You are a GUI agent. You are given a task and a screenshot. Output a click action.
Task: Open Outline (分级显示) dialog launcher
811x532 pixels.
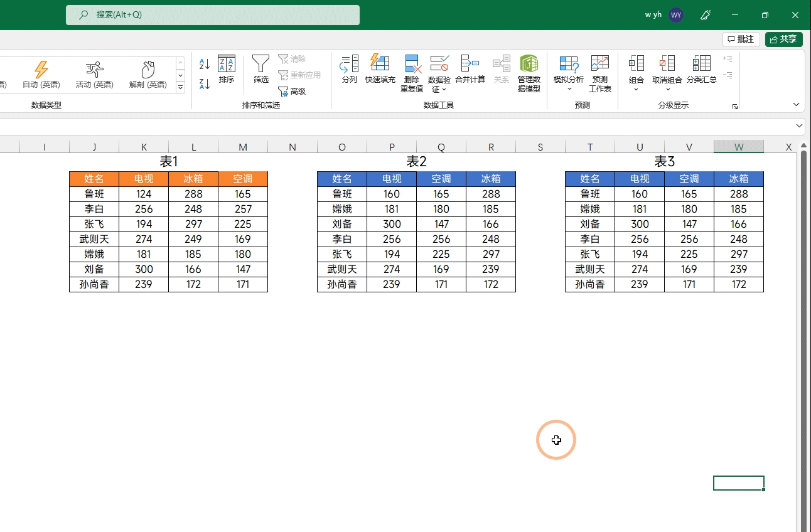pos(735,107)
